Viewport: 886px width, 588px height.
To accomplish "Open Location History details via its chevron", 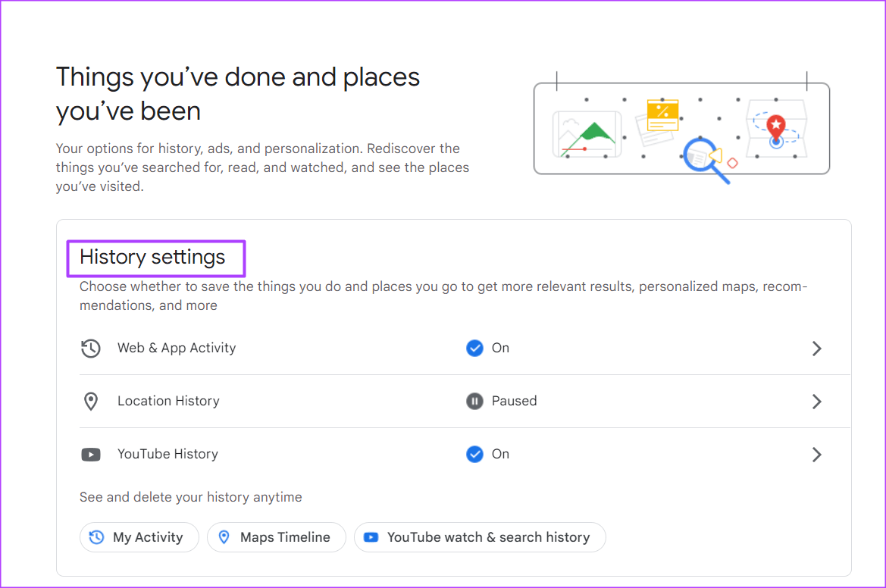I will 816,402.
